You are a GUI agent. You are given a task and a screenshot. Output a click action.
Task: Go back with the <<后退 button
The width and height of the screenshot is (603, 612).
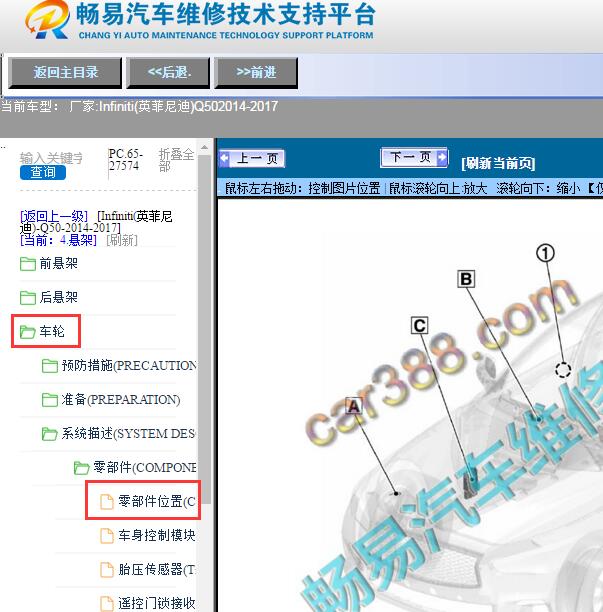[169, 72]
